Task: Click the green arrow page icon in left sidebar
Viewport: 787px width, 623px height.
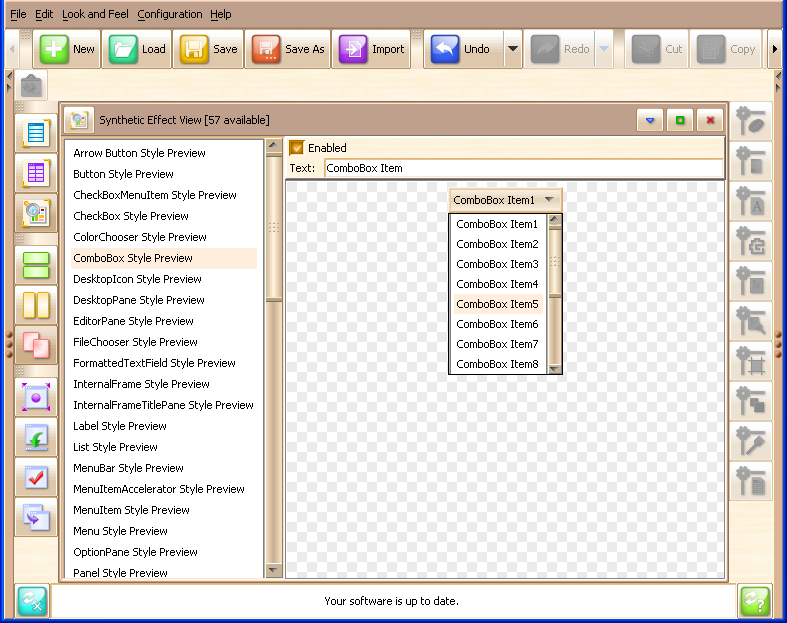Action: (36, 438)
